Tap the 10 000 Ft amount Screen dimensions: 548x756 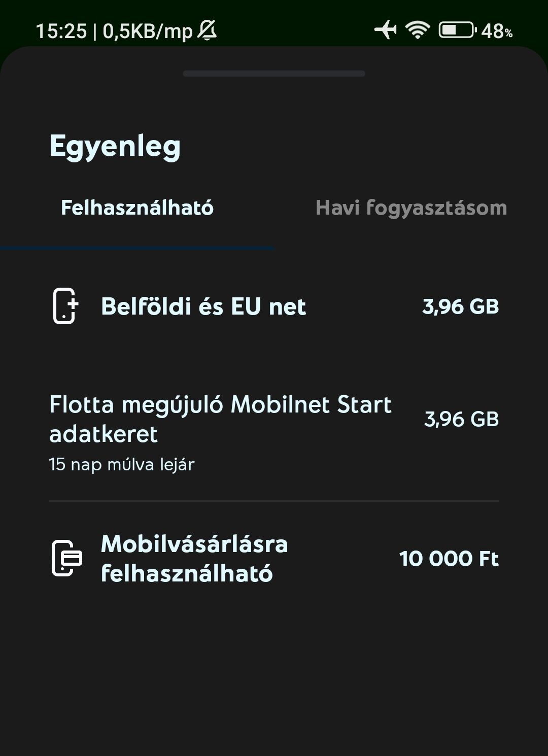[449, 559]
